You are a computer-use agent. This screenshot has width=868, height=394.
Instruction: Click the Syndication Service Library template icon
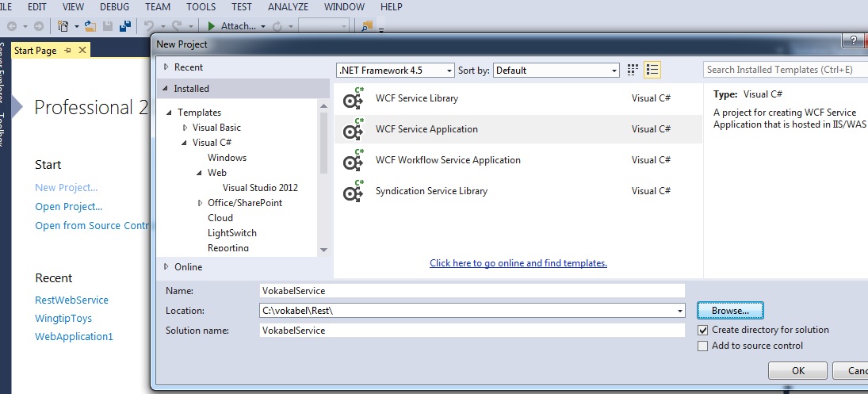coord(354,192)
